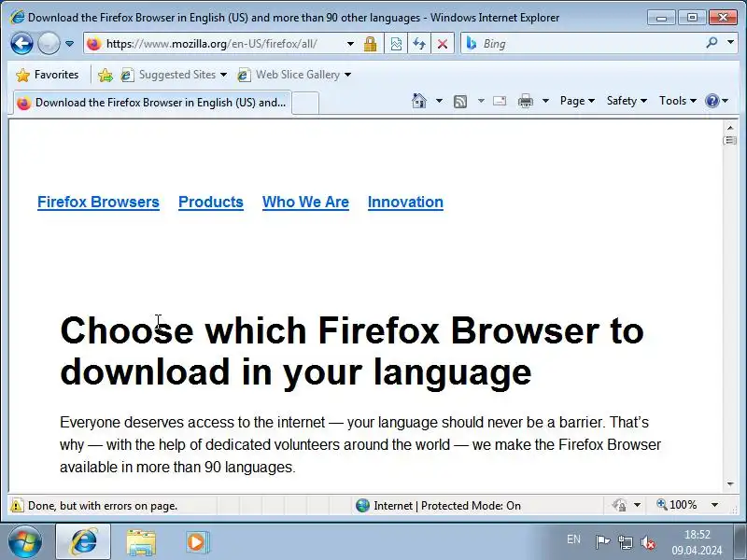Viewport: 747px width, 560px height.
Task: Expand the zoom level dropdown arrow
Action: (x=714, y=505)
